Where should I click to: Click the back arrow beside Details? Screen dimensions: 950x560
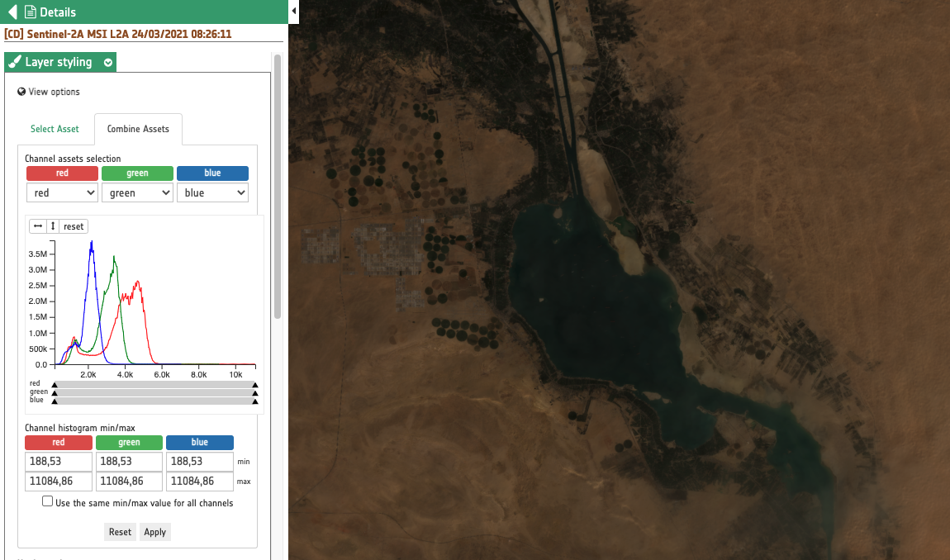click(x=12, y=12)
